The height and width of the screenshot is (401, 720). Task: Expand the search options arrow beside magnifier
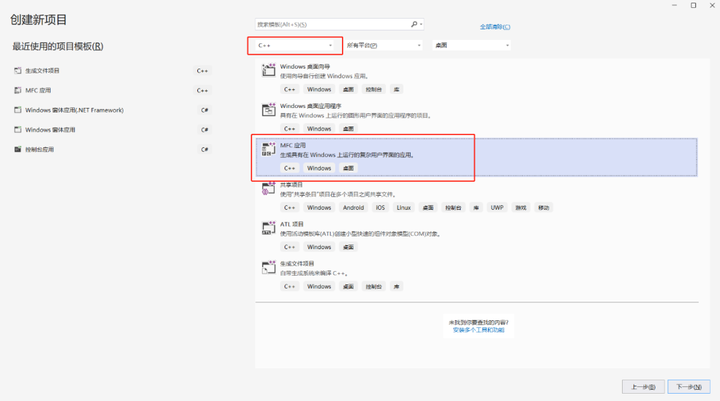tap(421, 24)
